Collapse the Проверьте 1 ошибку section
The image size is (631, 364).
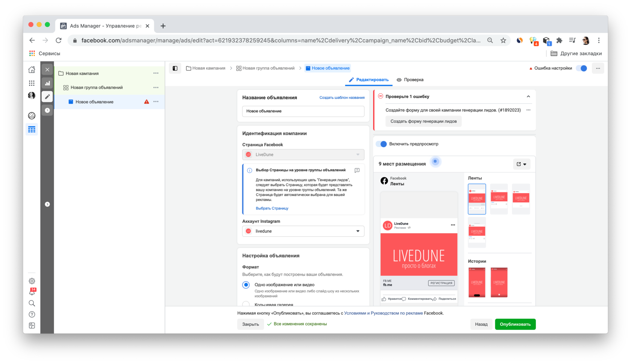(528, 97)
